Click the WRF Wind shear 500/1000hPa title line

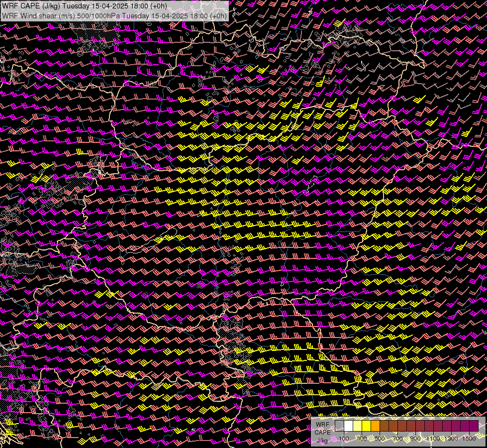pyautogui.click(x=114, y=16)
